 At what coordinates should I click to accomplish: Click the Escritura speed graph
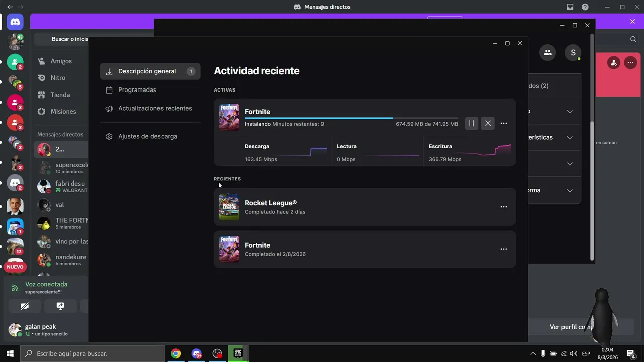484,150
